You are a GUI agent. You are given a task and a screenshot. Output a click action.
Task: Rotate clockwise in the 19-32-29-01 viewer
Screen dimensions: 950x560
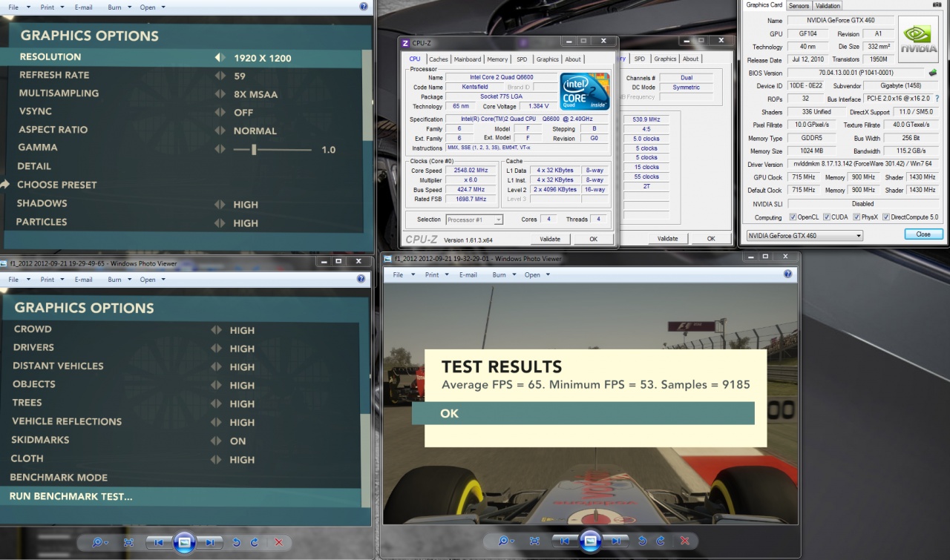[662, 541]
